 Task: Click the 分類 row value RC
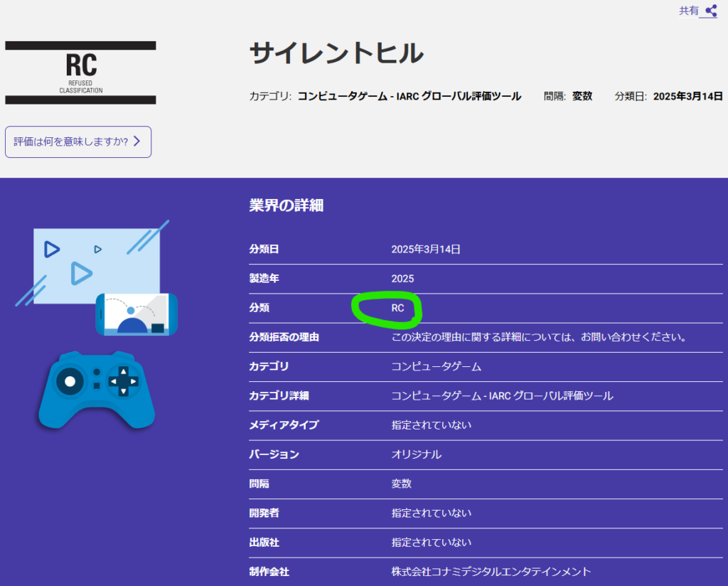[x=398, y=308]
